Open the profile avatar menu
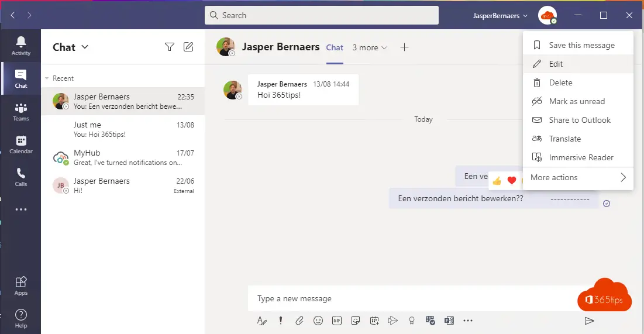Image resolution: width=644 pixels, height=334 pixels. coord(547,15)
